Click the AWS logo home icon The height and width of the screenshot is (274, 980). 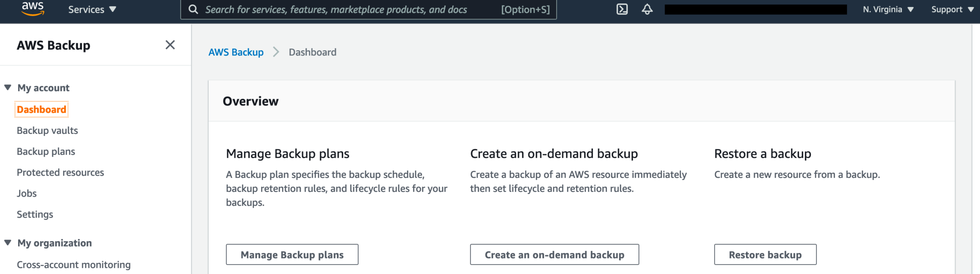click(33, 9)
